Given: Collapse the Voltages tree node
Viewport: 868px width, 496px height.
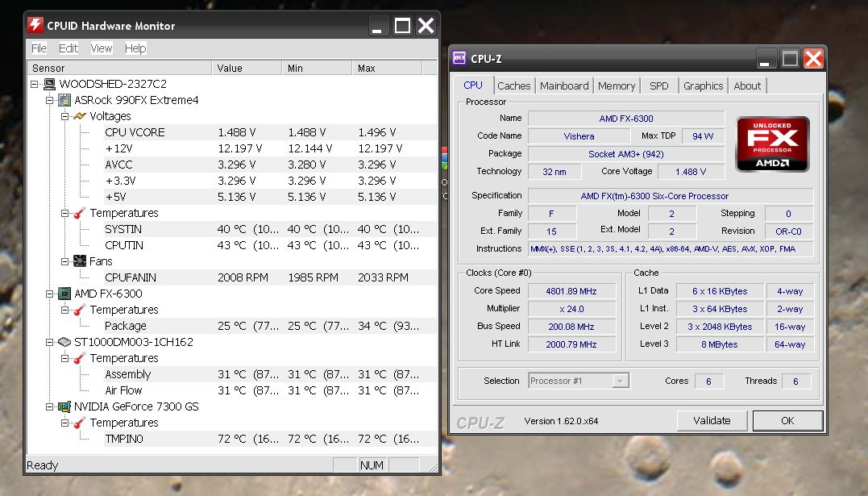Looking at the screenshot, I should pyautogui.click(x=64, y=116).
